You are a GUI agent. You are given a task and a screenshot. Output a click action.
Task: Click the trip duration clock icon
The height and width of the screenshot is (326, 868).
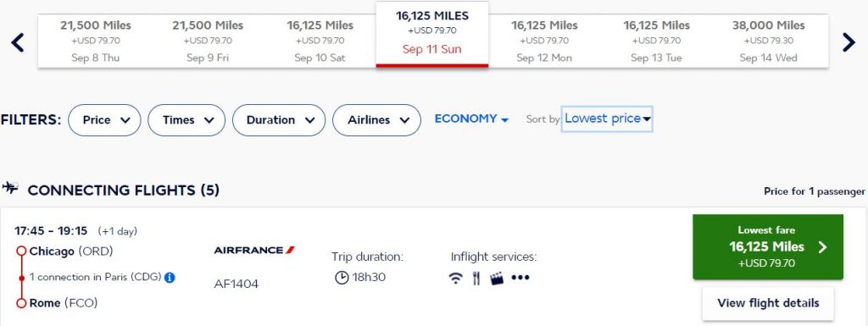click(x=342, y=278)
